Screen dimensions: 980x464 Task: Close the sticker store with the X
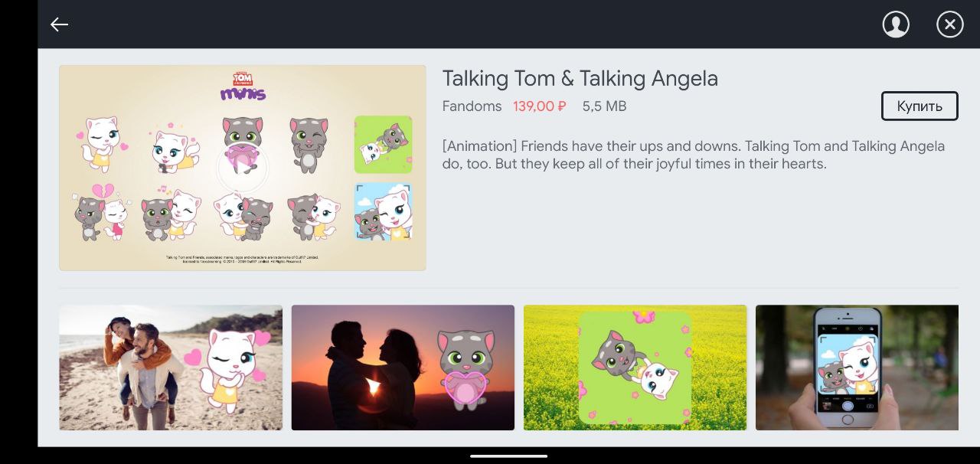[950, 25]
